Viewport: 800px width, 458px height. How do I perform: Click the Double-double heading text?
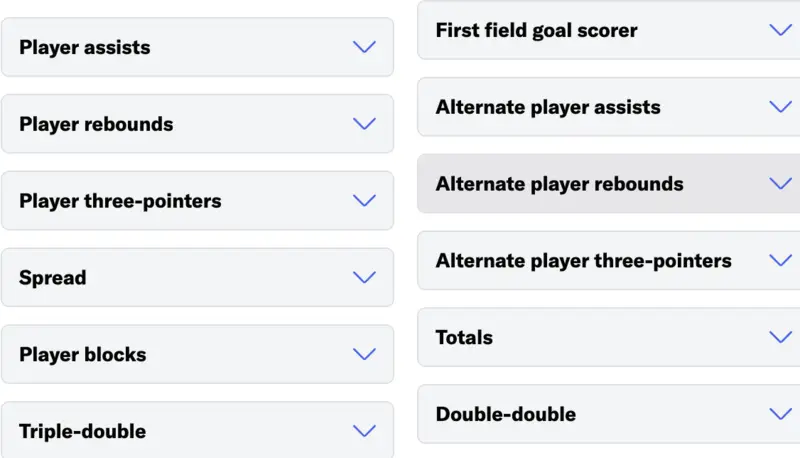point(505,414)
